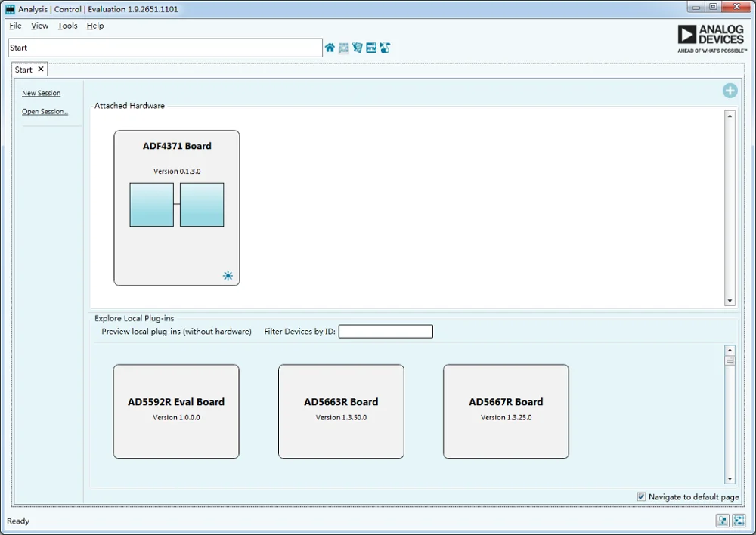
Task: Click the Analog Devices logo
Action: (x=712, y=39)
